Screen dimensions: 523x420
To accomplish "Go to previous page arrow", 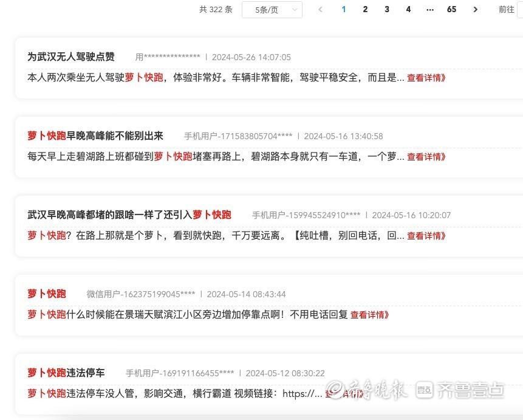I will (x=321, y=10).
